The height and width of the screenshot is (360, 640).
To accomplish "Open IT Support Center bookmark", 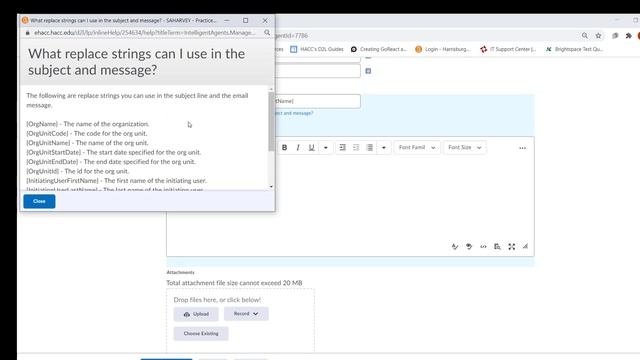I will coord(508,49).
